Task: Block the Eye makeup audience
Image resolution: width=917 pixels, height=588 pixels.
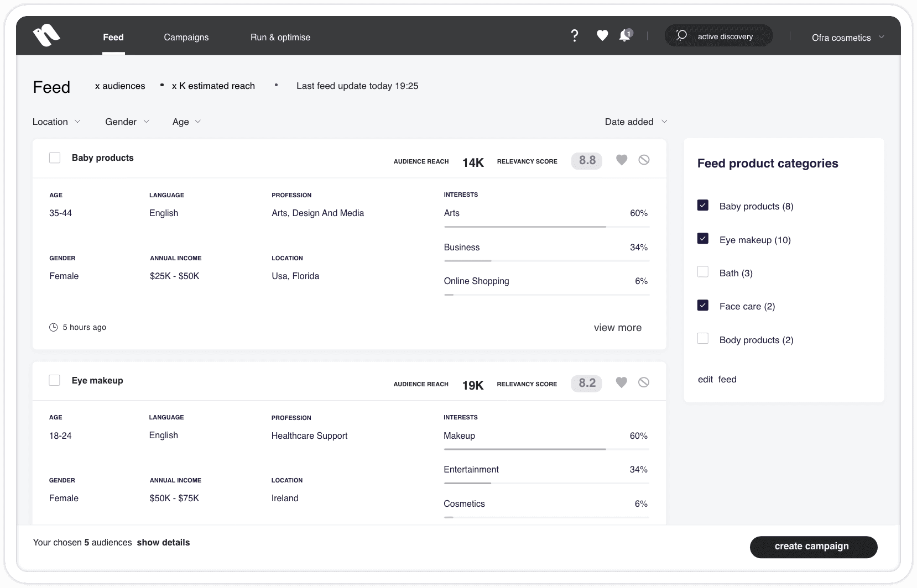Action: [x=644, y=382]
